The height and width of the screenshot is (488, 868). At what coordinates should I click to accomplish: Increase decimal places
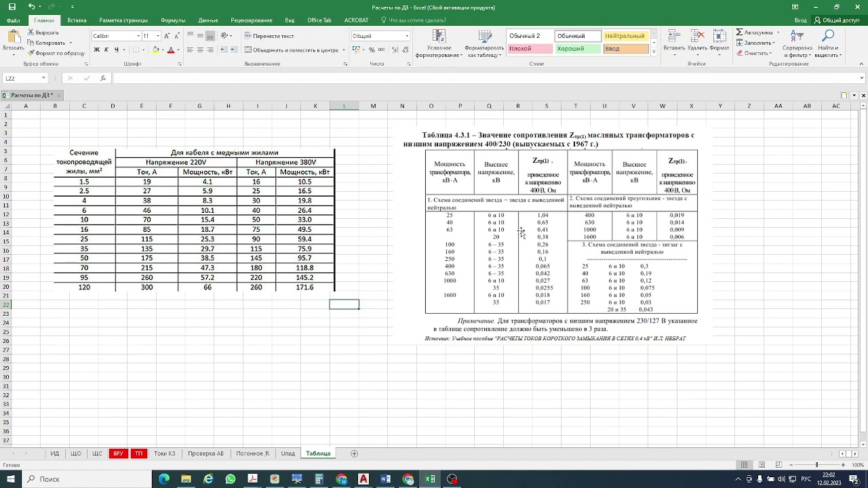coord(396,49)
